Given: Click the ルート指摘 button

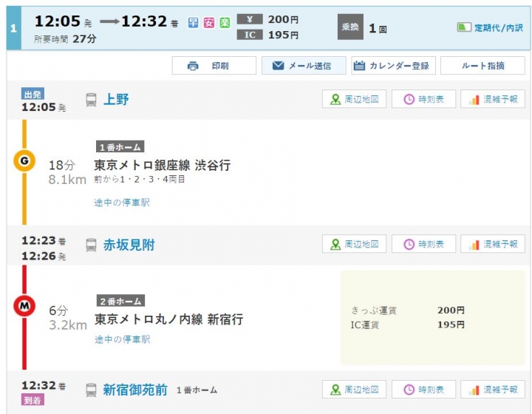Looking at the screenshot, I should (x=482, y=66).
